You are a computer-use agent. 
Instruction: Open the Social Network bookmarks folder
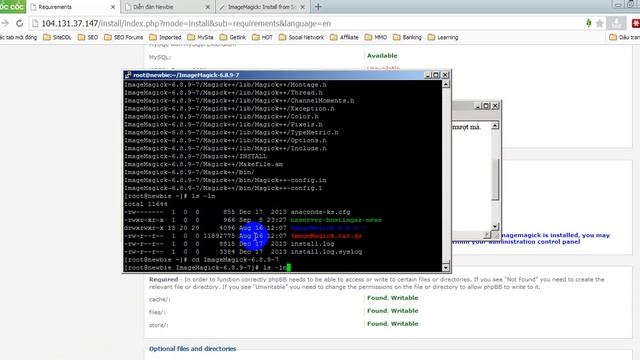point(301,37)
